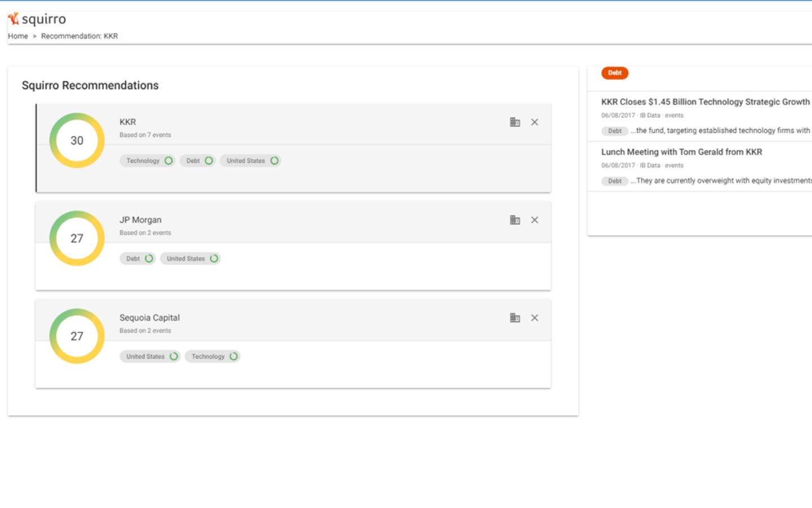Open the JP Morgan recommendation title
The image size is (812, 508).
(x=140, y=220)
